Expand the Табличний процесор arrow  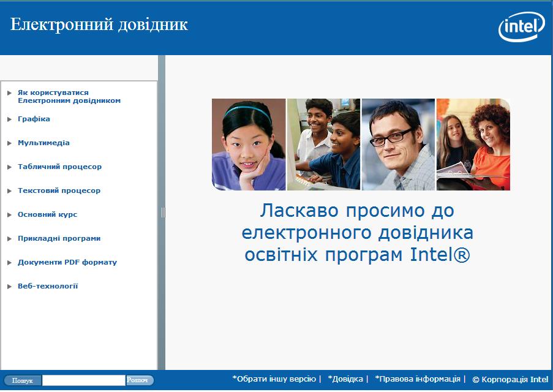[x=10, y=167]
